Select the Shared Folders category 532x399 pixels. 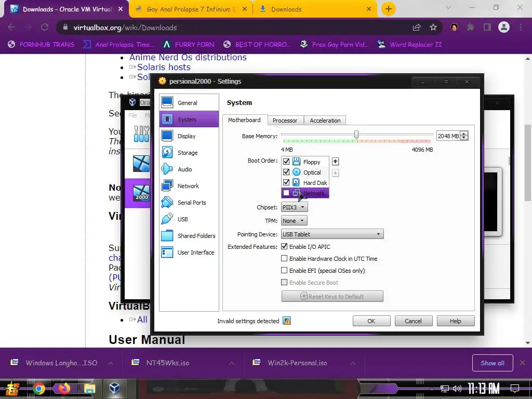click(x=189, y=236)
